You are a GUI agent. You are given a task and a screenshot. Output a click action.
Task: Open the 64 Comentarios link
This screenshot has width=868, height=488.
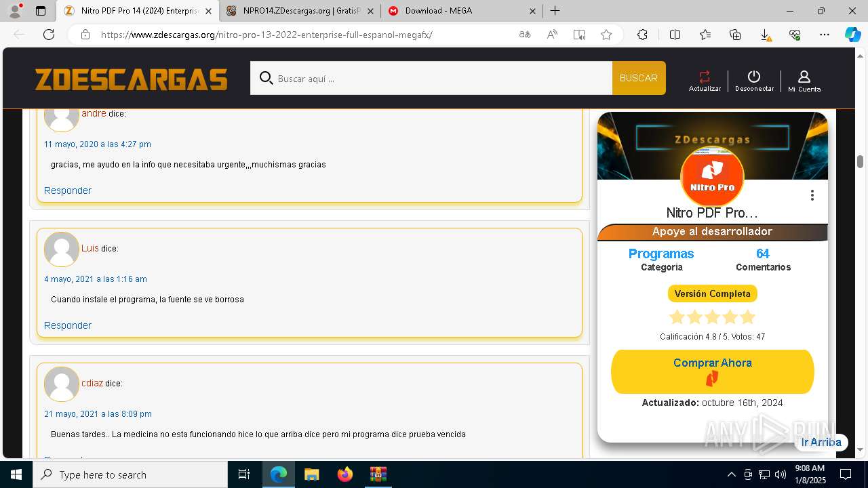[x=763, y=253]
